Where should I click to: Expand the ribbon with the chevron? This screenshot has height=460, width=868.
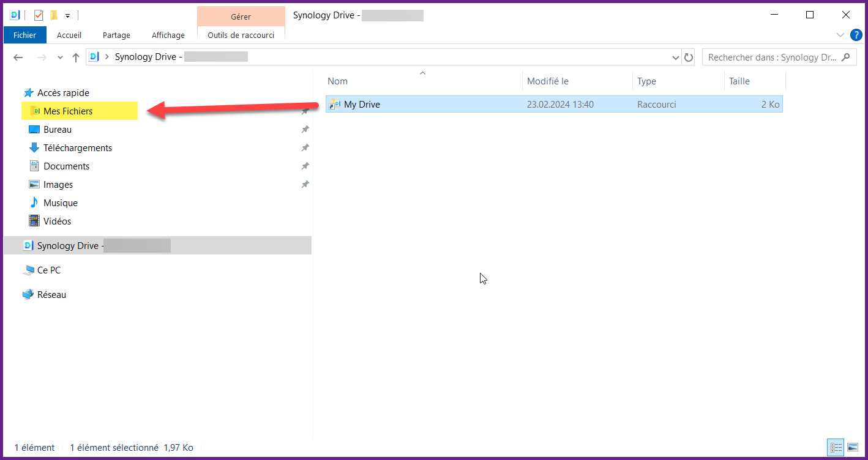tap(840, 35)
